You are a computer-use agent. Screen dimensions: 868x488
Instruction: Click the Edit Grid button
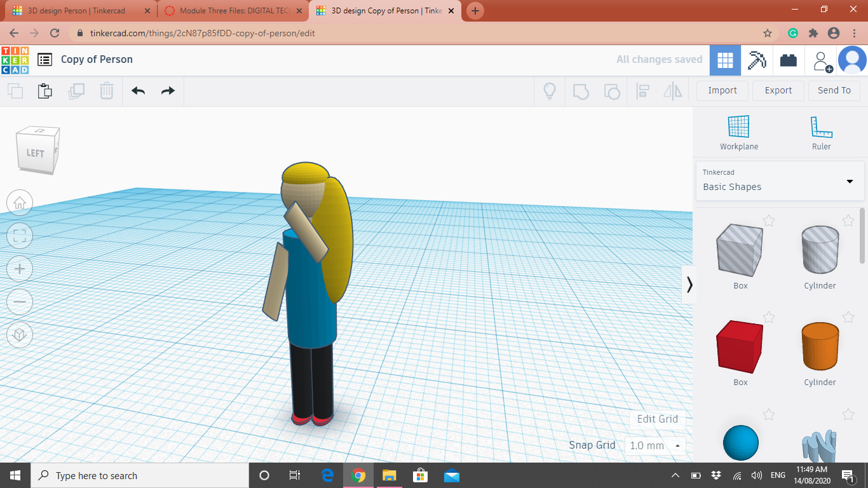coord(657,419)
